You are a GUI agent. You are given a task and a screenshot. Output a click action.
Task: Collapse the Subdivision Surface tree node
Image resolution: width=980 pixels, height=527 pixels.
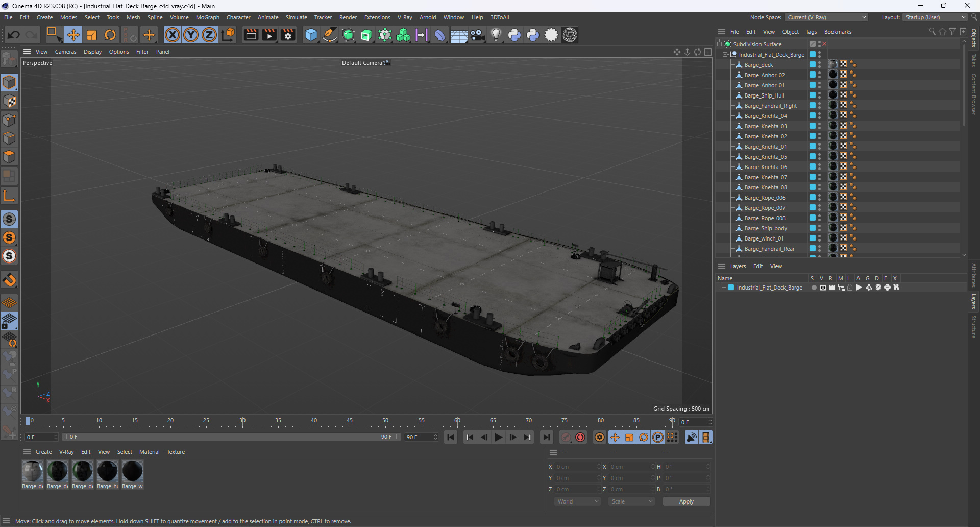point(719,44)
